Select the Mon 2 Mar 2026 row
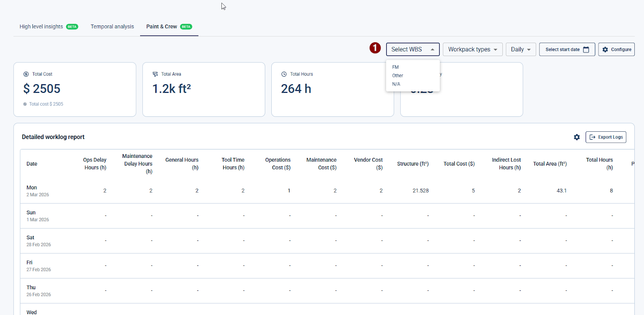 [x=37, y=191]
